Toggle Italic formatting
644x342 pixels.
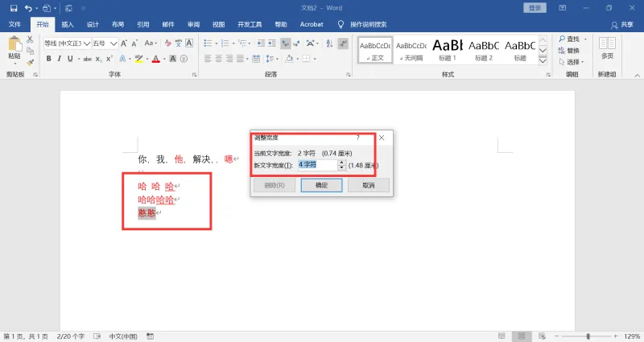pyautogui.click(x=59, y=59)
